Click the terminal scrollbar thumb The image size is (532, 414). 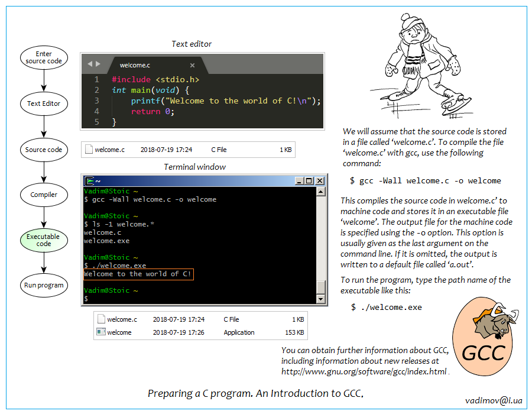[x=320, y=287]
